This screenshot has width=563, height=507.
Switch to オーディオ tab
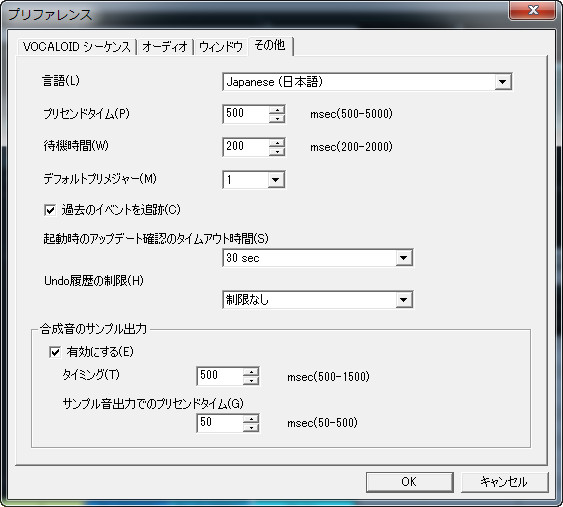point(165,47)
